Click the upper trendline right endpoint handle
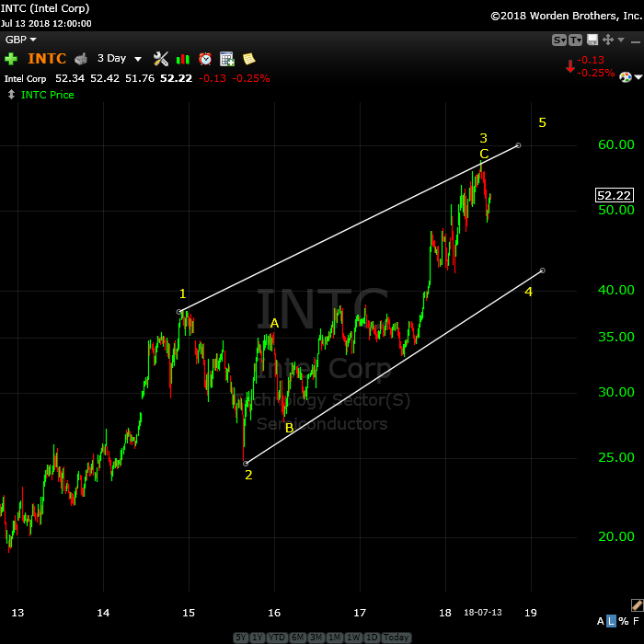Screen dimensions: 644x644 518,145
